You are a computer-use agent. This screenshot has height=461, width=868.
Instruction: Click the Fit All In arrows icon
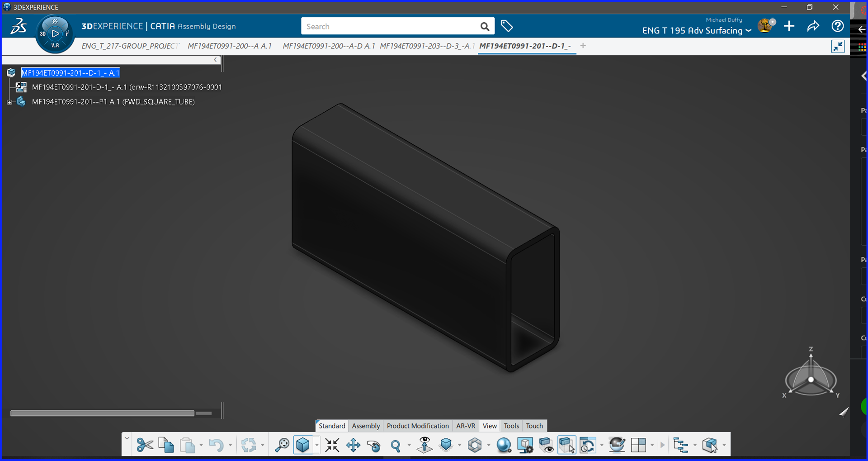tap(332, 445)
